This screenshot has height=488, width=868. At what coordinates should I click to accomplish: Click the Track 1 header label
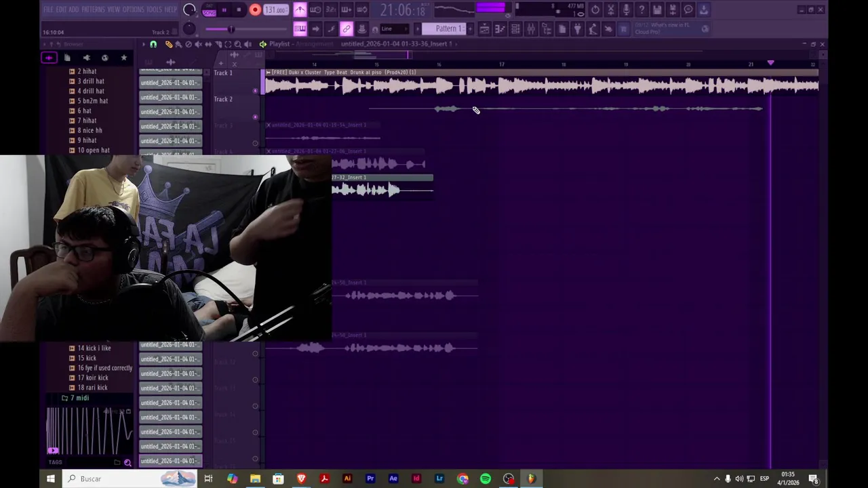[223, 73]
